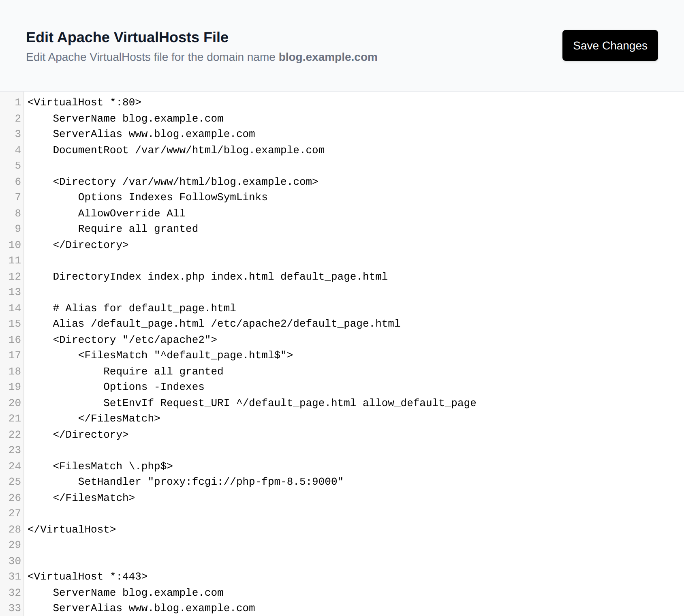
Task: Click '<VirtualHost *:443>' on line 31
Action: (88, 576)
